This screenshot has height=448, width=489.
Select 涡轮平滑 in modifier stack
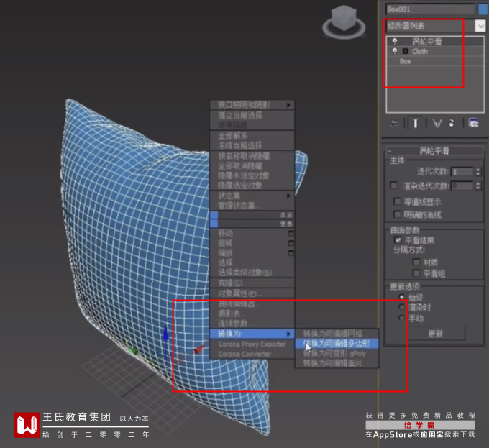(426, 41)
